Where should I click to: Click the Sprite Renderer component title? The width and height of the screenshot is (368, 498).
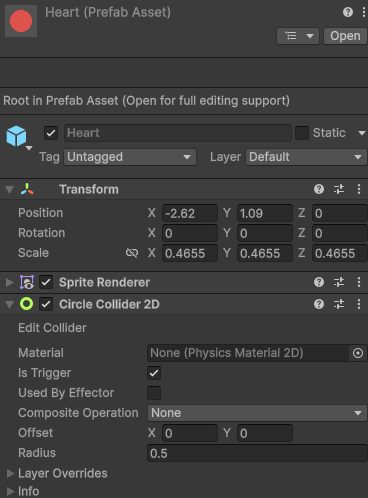104,282
